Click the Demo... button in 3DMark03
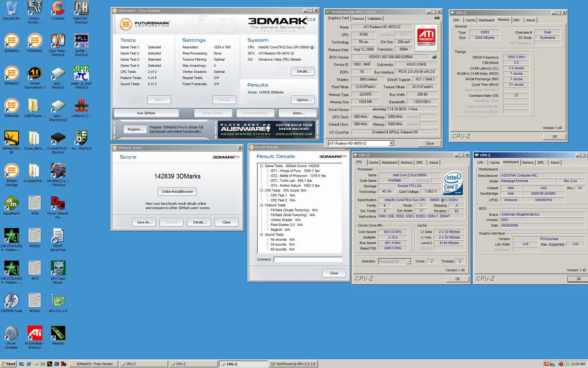This screenshot has height=368, width=588. [x=298, y=113]
